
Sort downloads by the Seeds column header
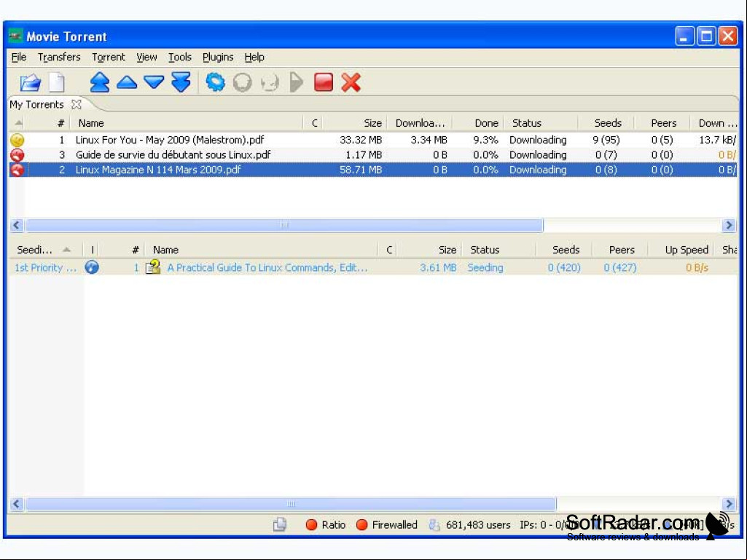[x=606, y=123]
